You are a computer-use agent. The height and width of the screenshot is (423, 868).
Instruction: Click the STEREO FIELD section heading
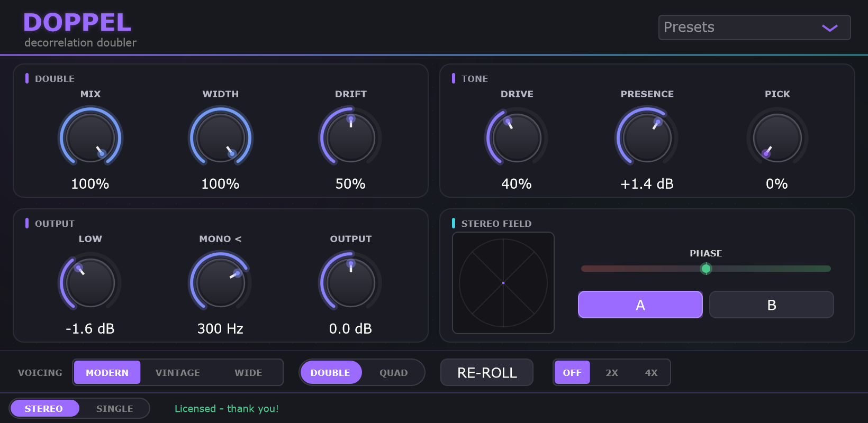pos(496,224)
